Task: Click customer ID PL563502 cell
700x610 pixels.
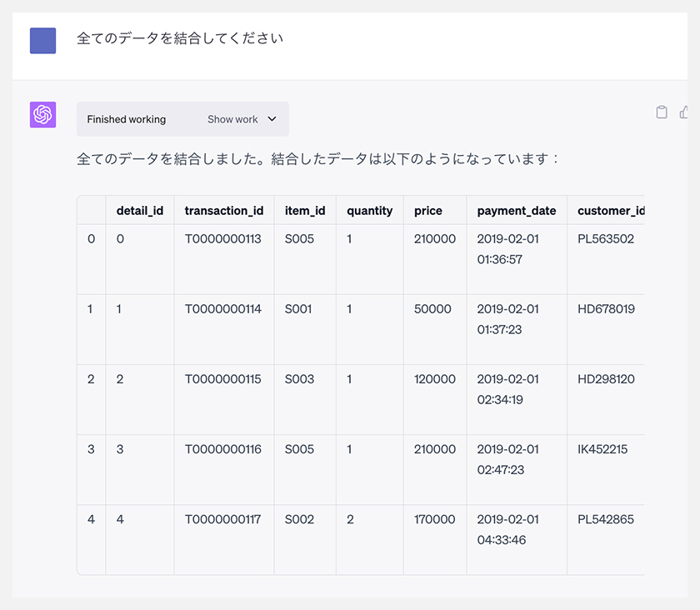Action: [x=606, y=239]
